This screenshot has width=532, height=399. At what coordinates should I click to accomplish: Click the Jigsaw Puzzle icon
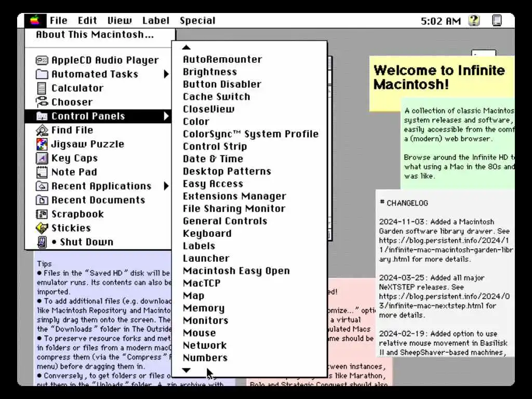point(42,144)
